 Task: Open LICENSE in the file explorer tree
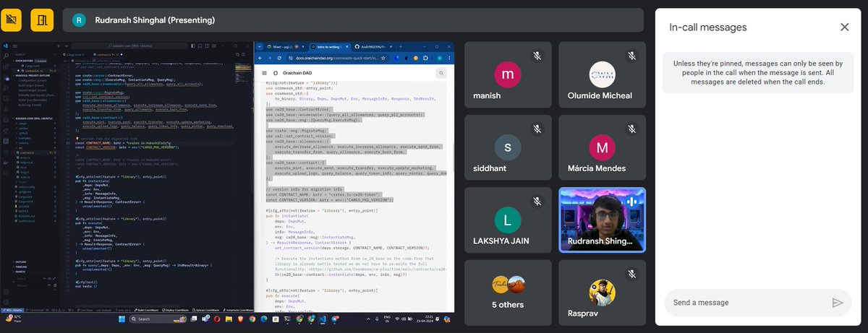click(x=22, y=207)
